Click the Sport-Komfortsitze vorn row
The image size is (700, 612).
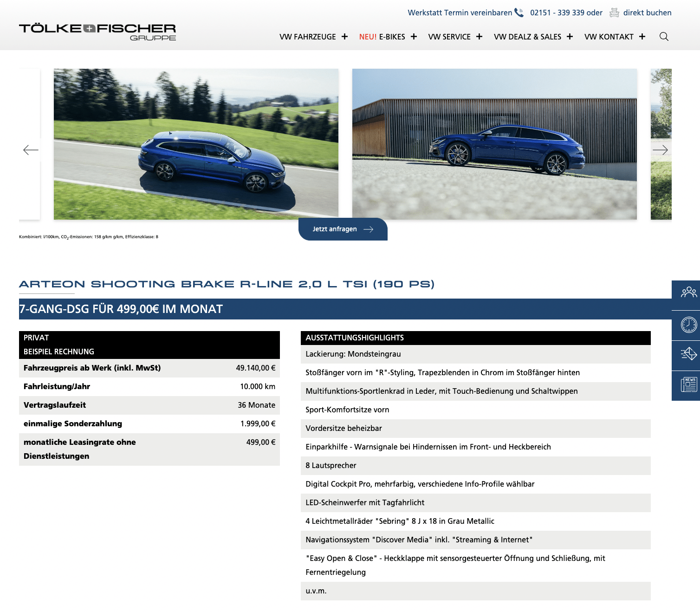476,410
